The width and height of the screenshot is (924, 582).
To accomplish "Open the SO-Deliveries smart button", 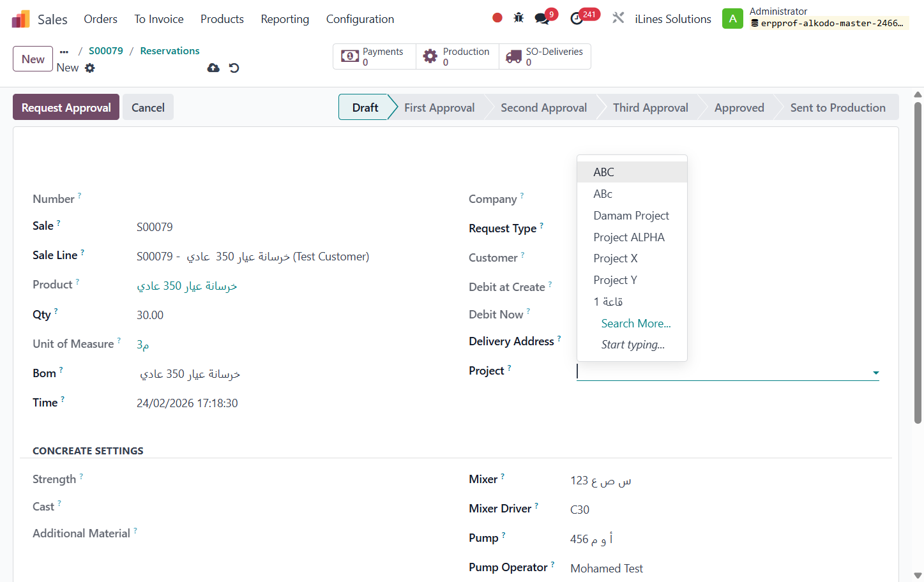I will point(545,56).
